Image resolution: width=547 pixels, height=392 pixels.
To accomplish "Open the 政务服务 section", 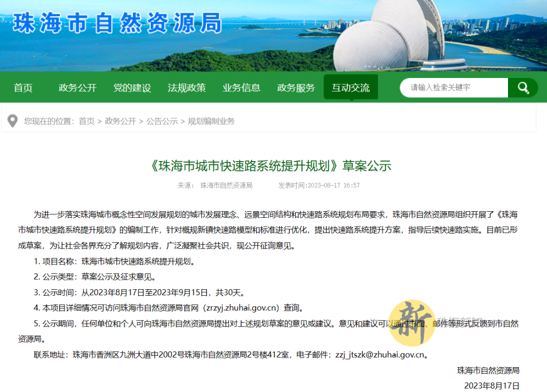I will [x=296, y=88].
